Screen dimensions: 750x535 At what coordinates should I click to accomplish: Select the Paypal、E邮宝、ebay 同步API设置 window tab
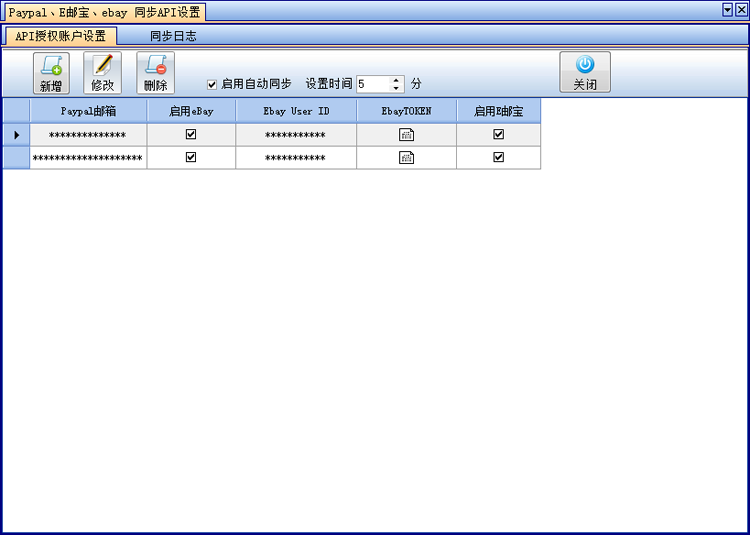tap(105, 12)
